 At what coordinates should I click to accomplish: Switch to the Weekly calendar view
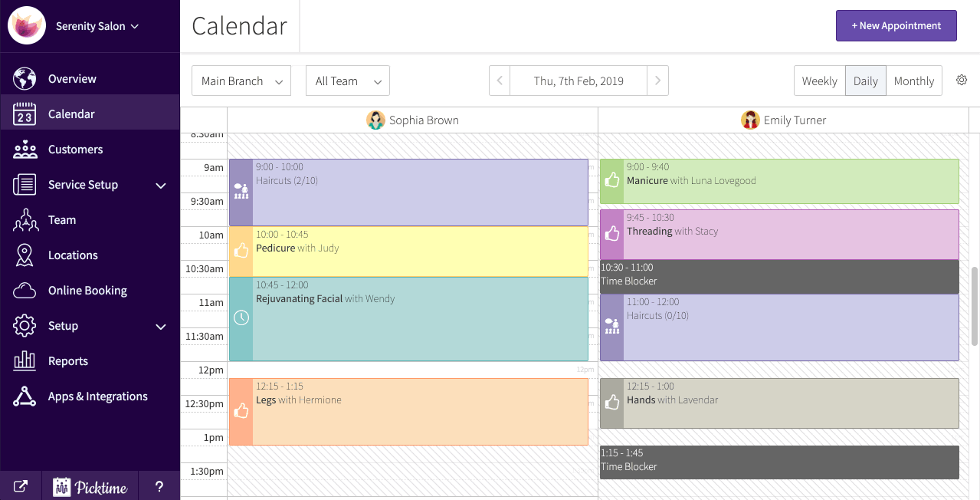pos(819,81)
